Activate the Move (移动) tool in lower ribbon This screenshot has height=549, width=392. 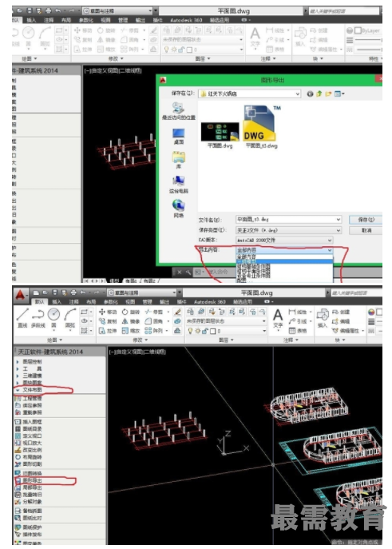tap(108, 312)
